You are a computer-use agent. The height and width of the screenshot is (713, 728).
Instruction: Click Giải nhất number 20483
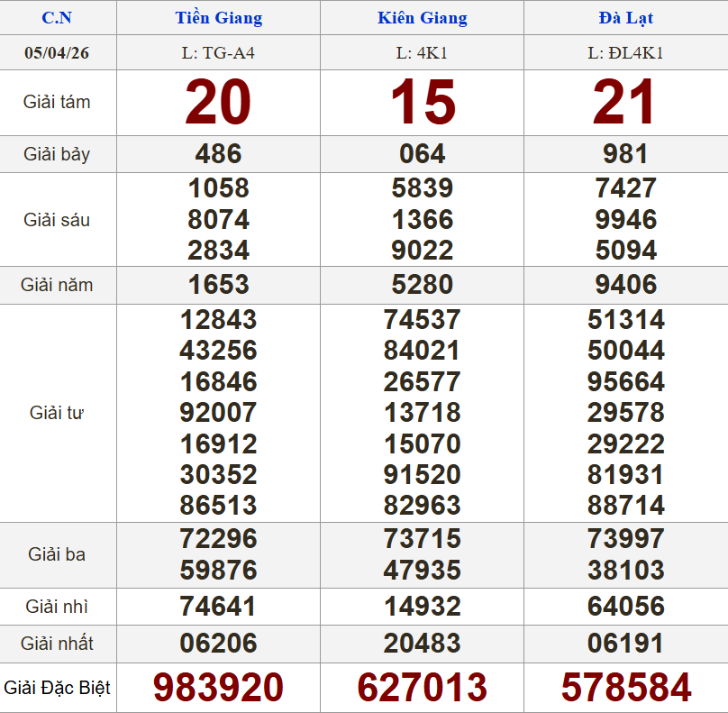click(422, 644)
